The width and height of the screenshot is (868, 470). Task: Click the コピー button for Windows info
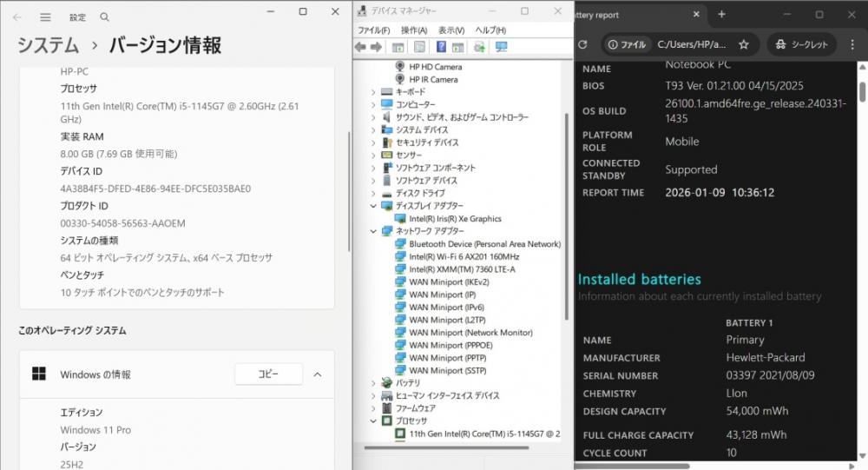click(x=268, y=374)
